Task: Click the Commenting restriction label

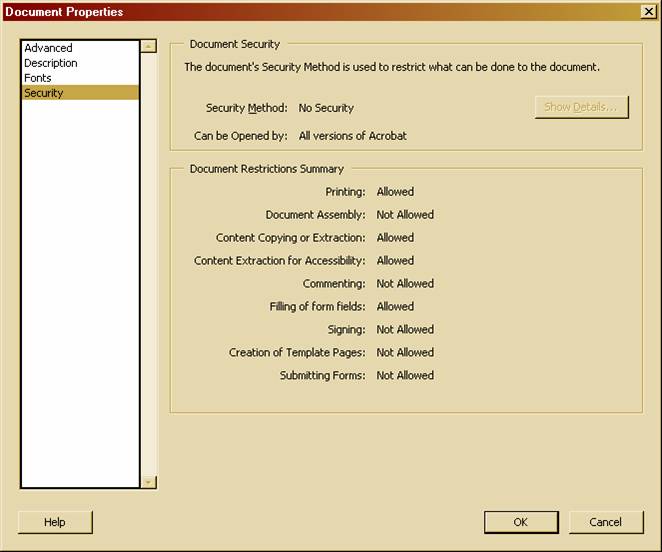Action: 334,284
